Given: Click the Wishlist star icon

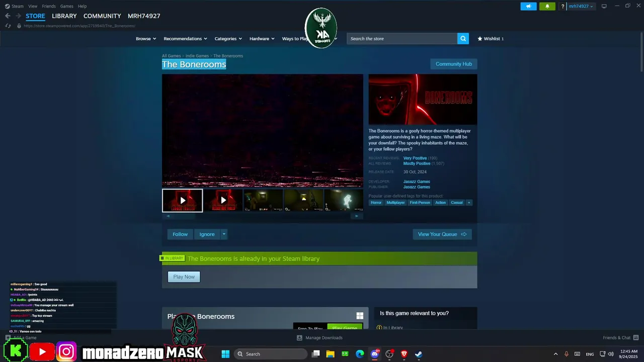Looking at the screenshot, I should (x=480, y=39).
